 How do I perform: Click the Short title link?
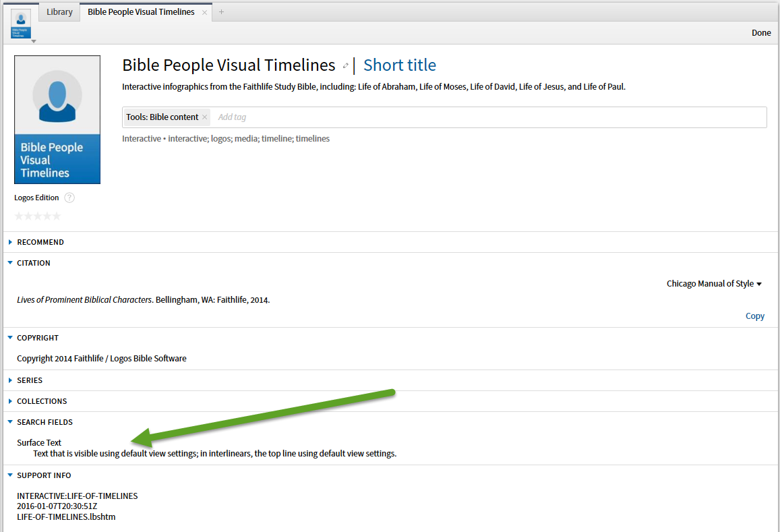(x=400, y=65)
